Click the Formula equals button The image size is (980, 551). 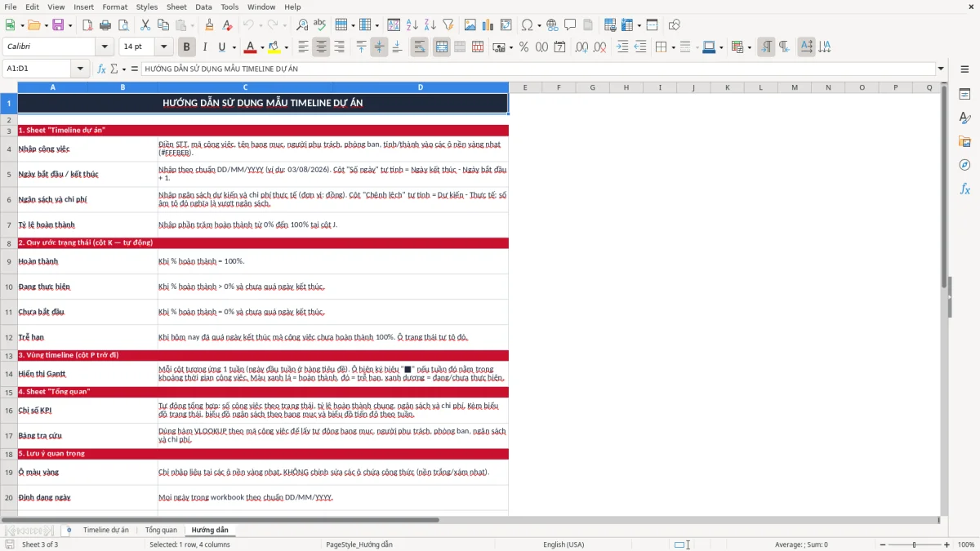[x=135, y=69]
